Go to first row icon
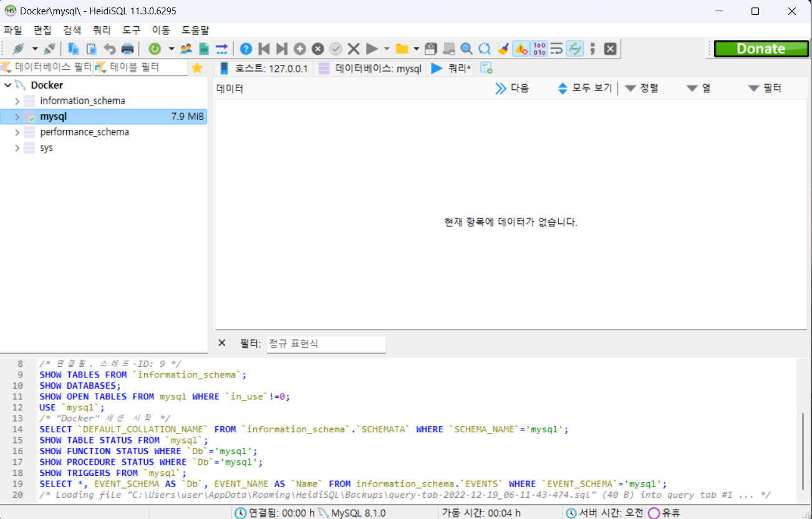812x519 pixels. click(264, 49)
